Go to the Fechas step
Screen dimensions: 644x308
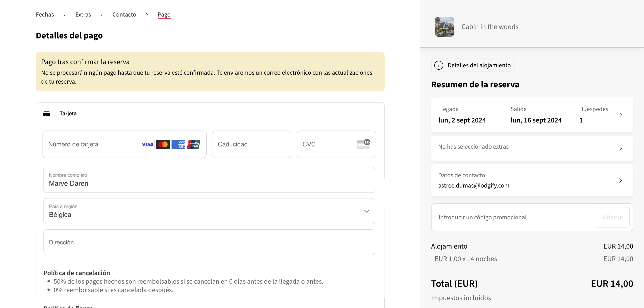tap(45, 15)
